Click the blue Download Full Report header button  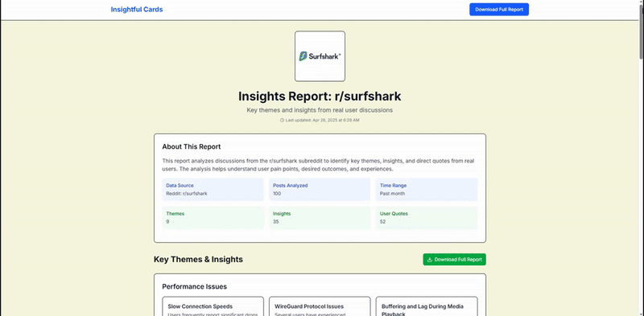coord(499,10)
